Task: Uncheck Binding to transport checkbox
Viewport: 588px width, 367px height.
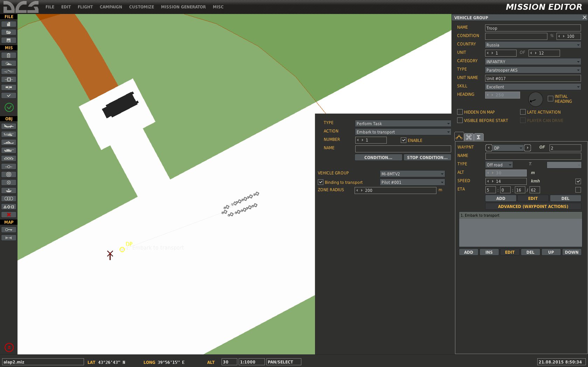Action: (320, 182)
